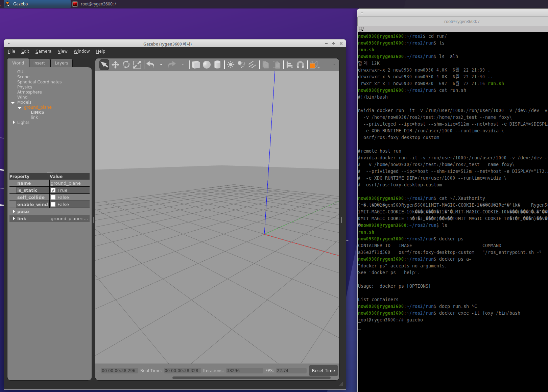The width and height of the screenshot is (548, 392).
Task: Enable the enable_wind checkbox
Action: point(53,205)
